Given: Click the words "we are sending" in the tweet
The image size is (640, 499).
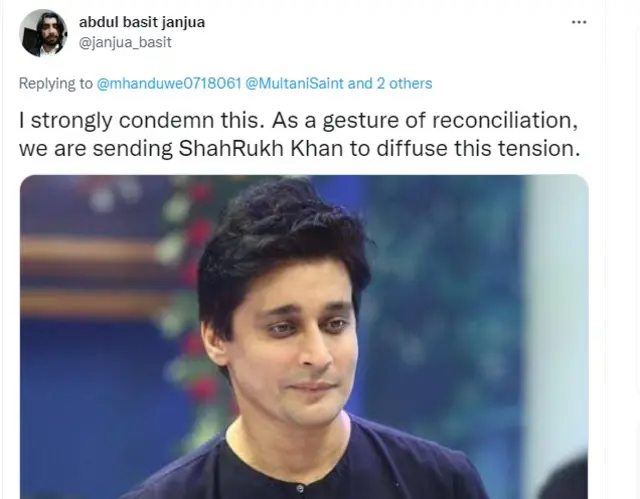Looking at the screenshot, I should pos(96,149).
